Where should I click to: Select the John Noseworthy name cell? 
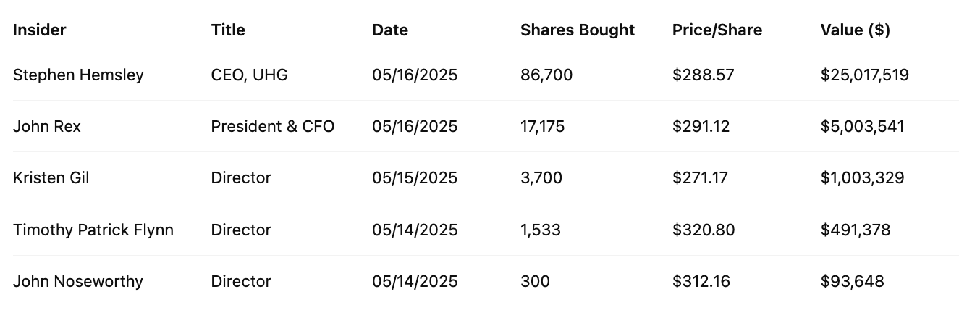click(x=78, y=282)
